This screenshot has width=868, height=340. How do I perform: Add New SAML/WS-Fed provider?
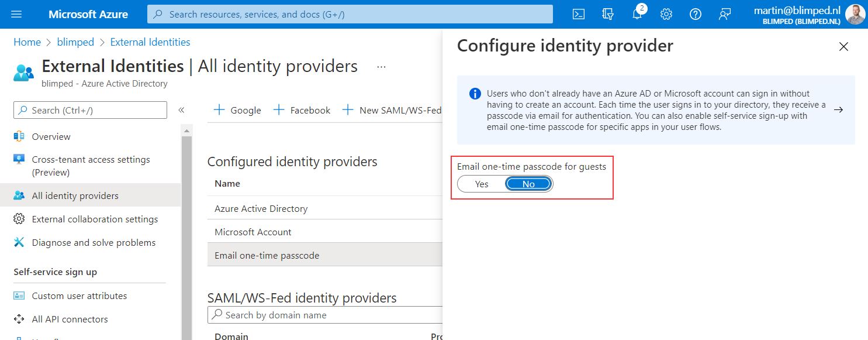tap(392, 110)
